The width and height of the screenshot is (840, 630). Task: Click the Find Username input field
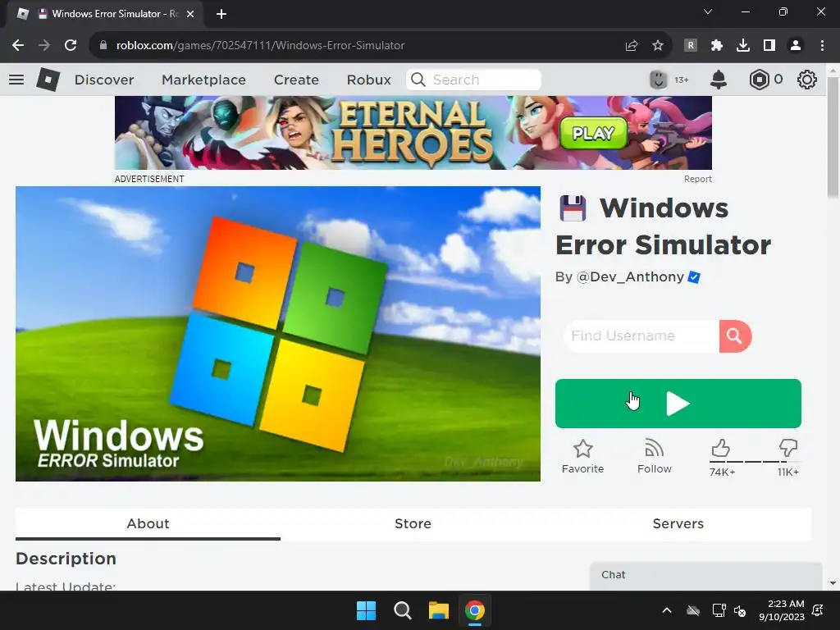(x=641, y=336)
